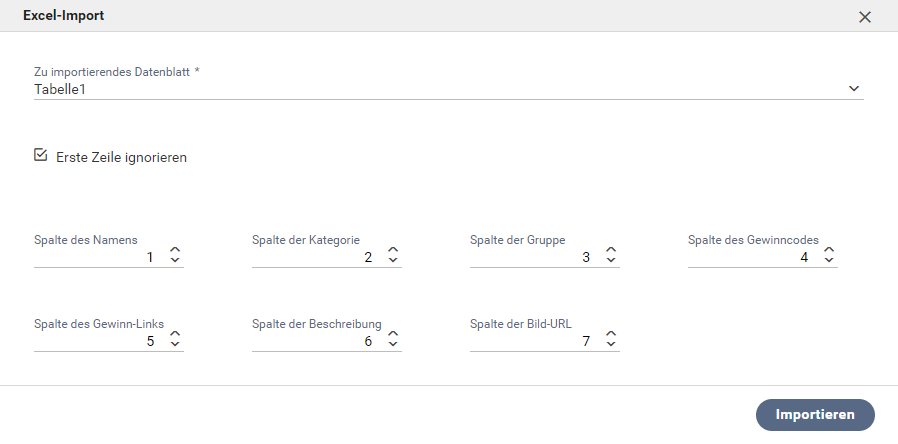This screenshot has width=898, height=444.
Task: Increase Spalte des Gewinncodes by one
Action: click(x=829, y=251)
